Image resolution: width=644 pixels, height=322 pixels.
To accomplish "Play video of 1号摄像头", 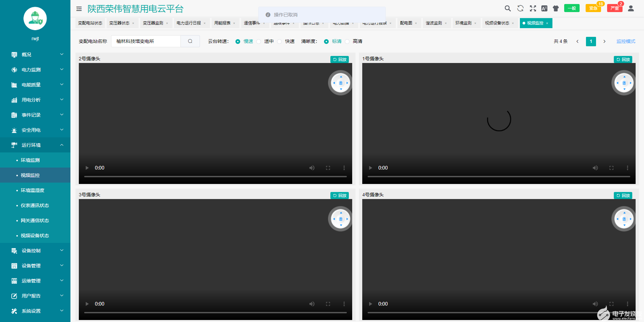I will tap(371, 168).
